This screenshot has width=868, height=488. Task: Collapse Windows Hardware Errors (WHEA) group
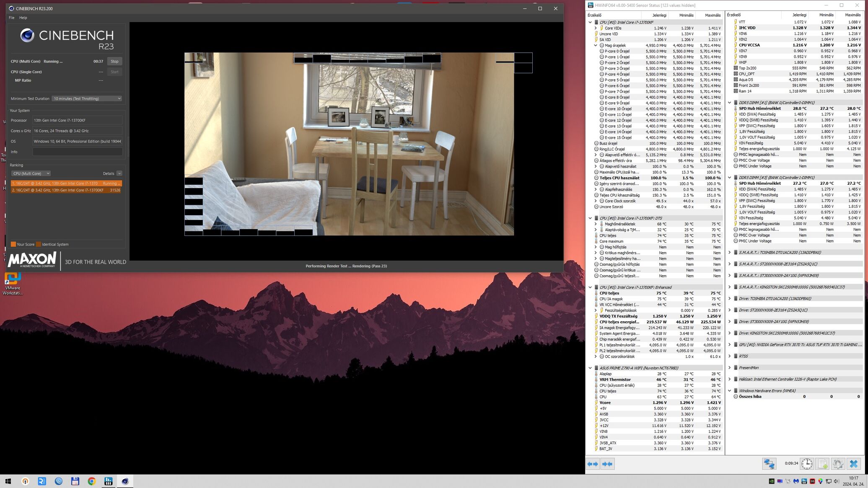(x=730, y=391)
